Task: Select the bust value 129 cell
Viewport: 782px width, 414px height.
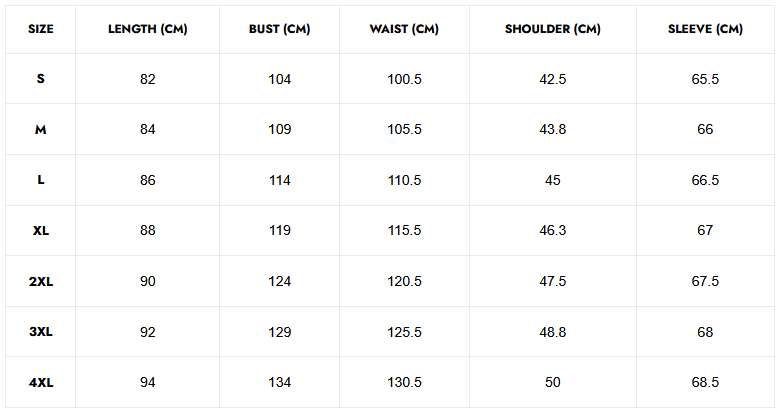Action: click(x=280, y=332)
